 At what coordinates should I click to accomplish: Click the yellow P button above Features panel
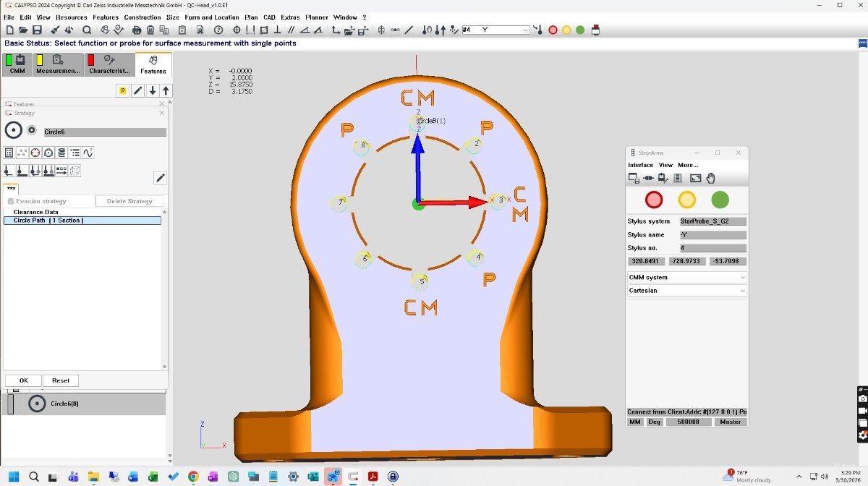pos(122,90)
